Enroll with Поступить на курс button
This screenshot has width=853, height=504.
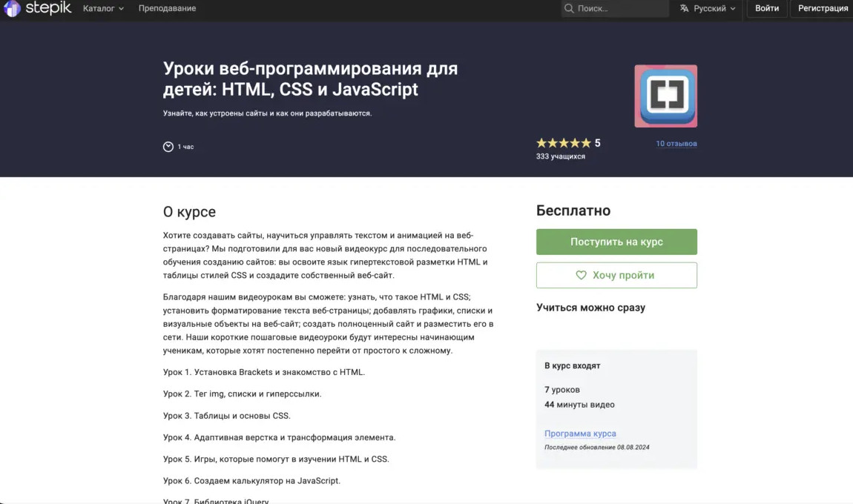pos(616,242)
